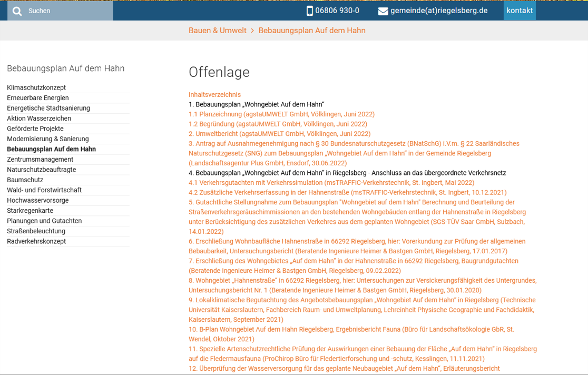Click the envelope email icon
The width and height of the screenshot is (588, 375).
click(383, 11)
